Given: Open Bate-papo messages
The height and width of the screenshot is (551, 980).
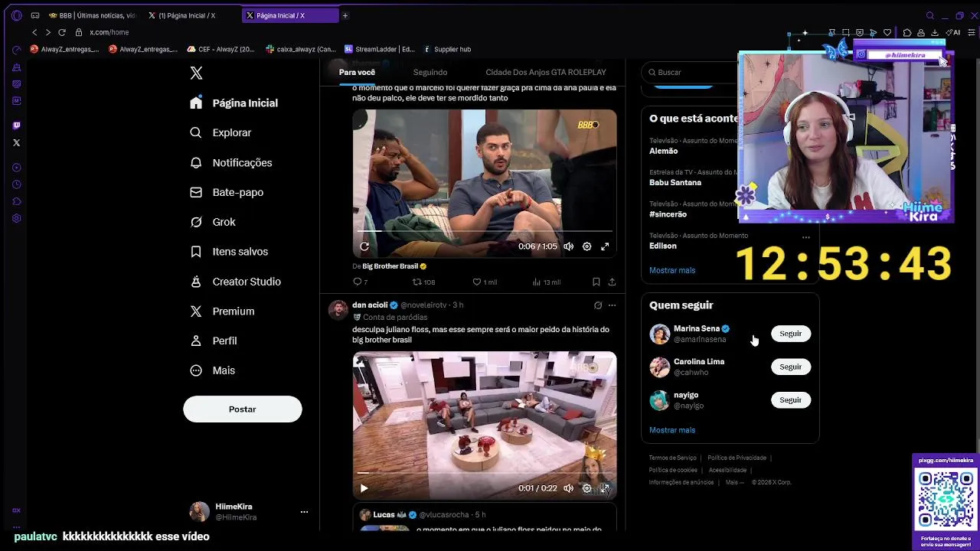Looking at the screenshot, I should coord(227,192).
